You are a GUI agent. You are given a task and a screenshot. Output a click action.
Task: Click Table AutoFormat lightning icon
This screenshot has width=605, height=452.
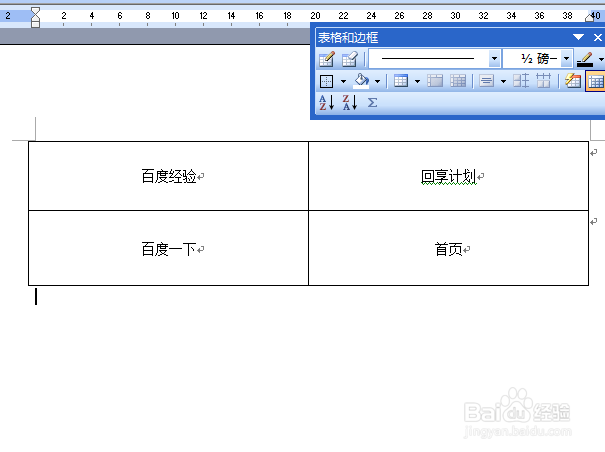coord(573,81)
